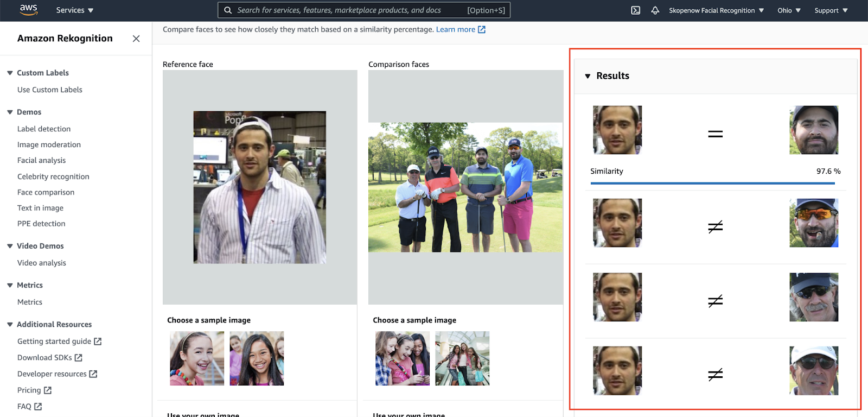Choose second comparison sample, girls with shopping bags
This screenshot has height=417, width=868.
[462, 358]
